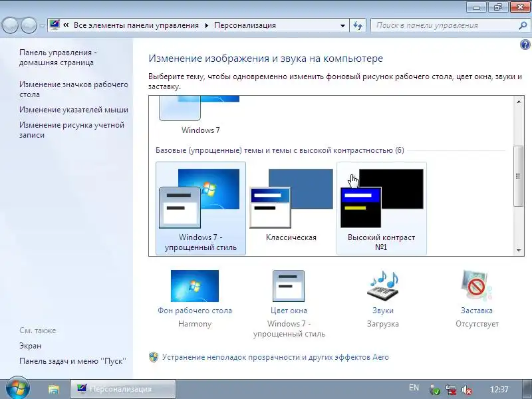This screenshot has height=399, width=532.
Task: Click the search magnifier icon
Action: 523,25
